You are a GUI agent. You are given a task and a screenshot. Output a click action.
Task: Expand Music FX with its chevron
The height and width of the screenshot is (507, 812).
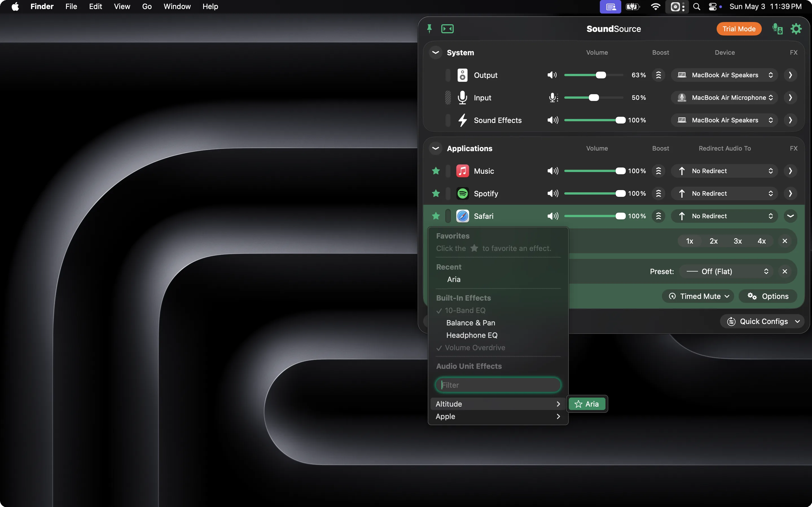[790, 171]
